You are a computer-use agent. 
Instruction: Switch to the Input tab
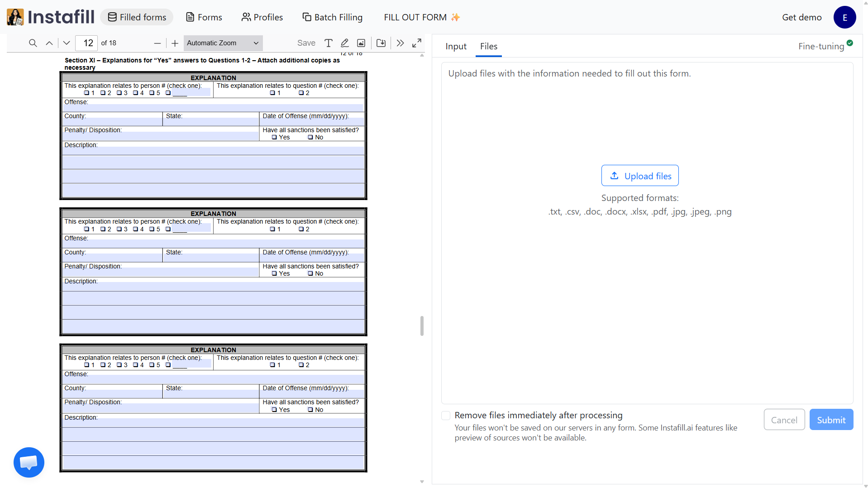pos(455,46)
